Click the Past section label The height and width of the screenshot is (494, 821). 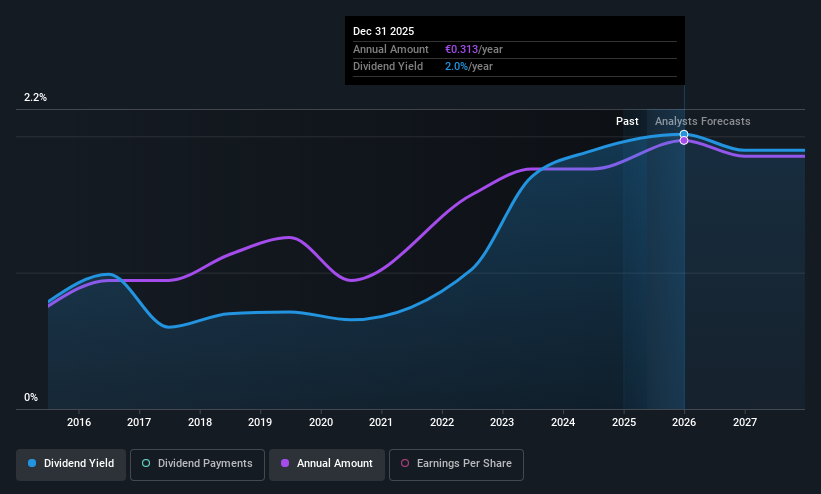point(627,121)
